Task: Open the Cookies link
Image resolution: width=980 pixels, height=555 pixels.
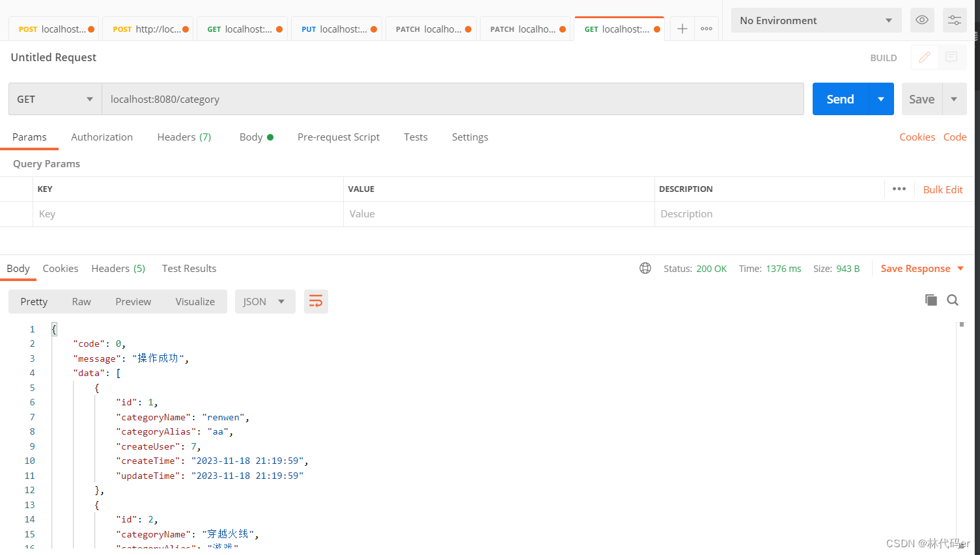Action: tap(917, 137)
